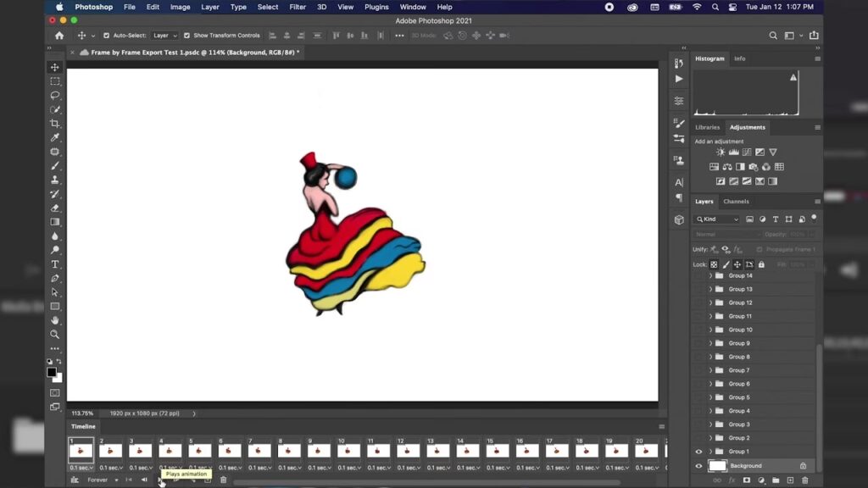868x488 pixels.
Task: Switch to the Channels tab
Action: click(736, 202)
